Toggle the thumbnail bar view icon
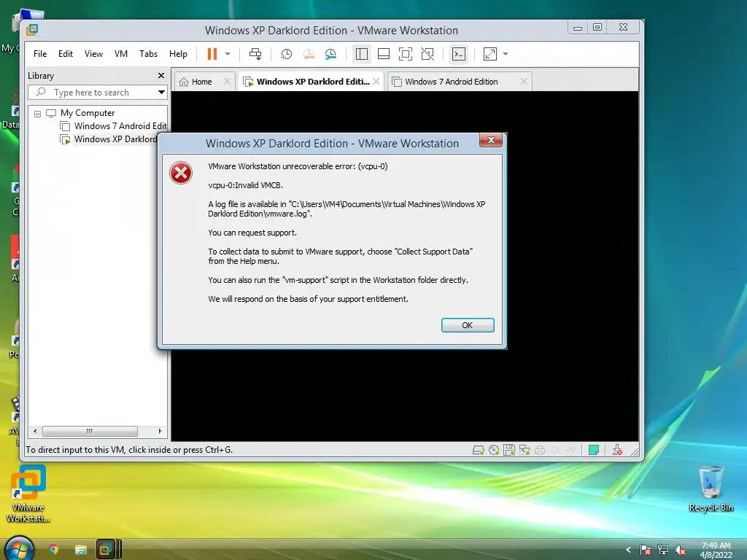 point(384,54)
